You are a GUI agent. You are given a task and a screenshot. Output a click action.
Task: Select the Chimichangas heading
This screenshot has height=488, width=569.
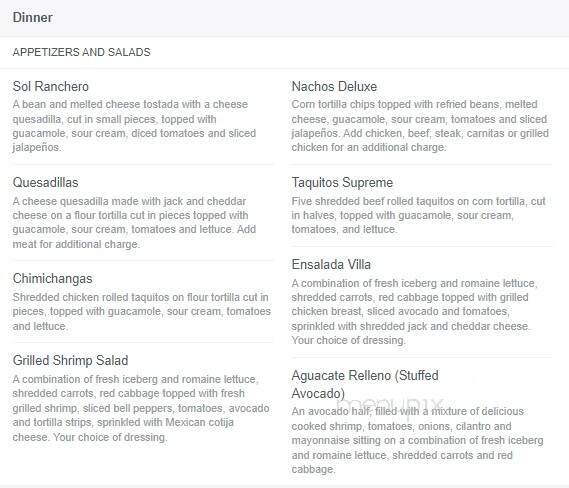52,278
